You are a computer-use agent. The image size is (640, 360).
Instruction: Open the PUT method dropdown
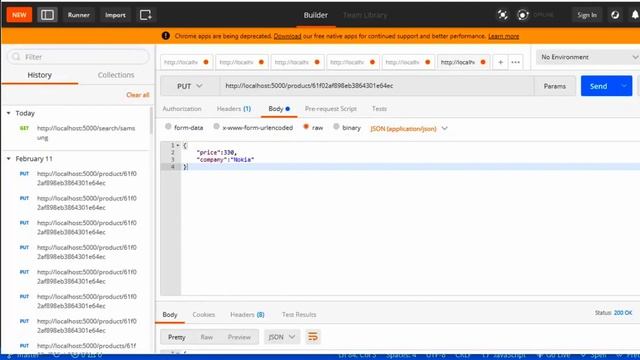click(x=190, y=86)
